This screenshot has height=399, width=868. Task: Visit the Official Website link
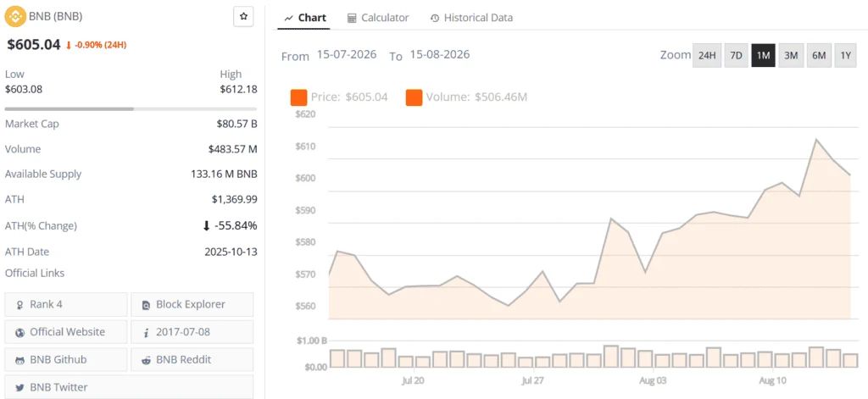tap(66, 332)
